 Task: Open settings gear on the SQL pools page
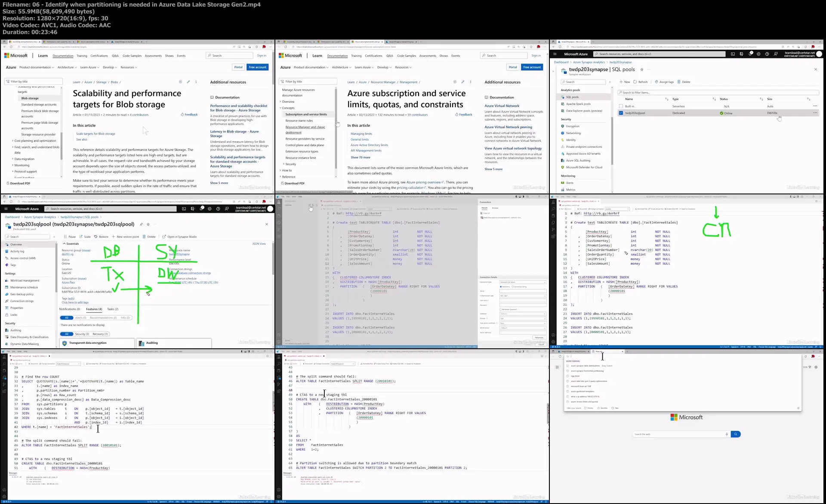tap(758, 54)
